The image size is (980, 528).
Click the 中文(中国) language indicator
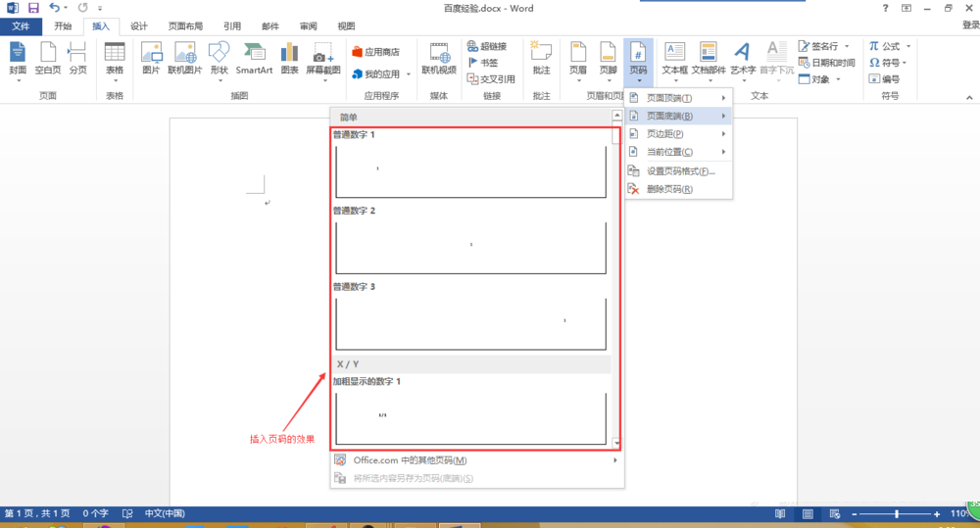[x=165, y=513]
